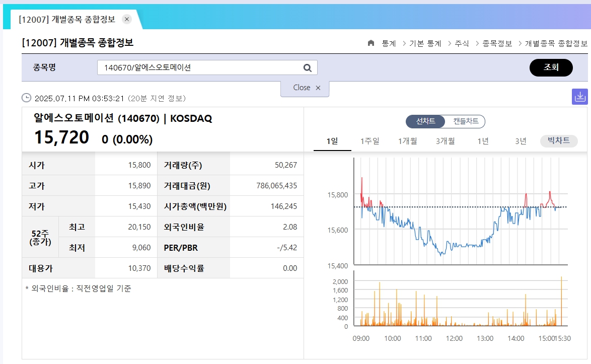Click the Close label on collapse panel
The height and width of the screenshot is (364, 591).
pyautogui.click(x=302, y=88)
